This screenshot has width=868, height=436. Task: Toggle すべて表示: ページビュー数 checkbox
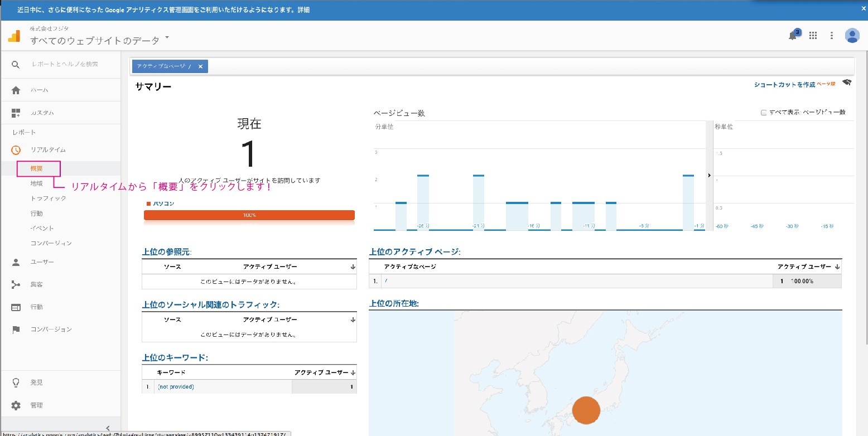(764, 113)
